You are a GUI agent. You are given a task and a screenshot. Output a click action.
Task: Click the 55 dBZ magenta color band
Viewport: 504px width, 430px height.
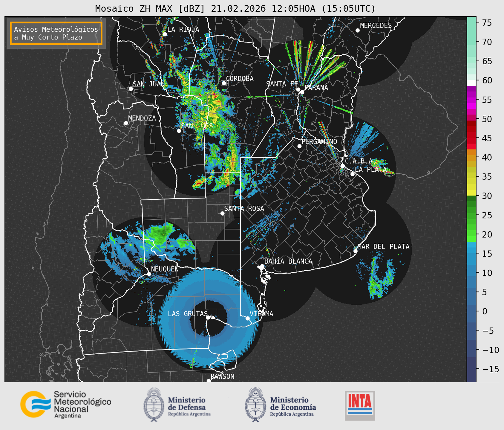(471, 100)
